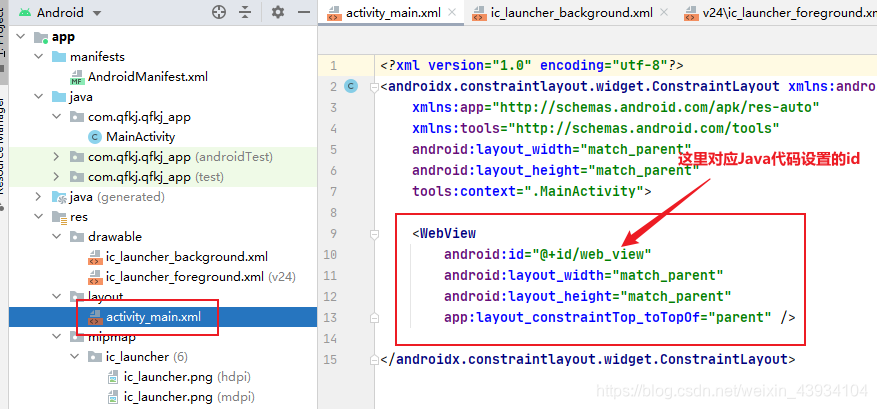Select ic_launcher_foreground.xml (v24) in the tree
Viewport: 877px width, 409px height.
tap(201, 276)
